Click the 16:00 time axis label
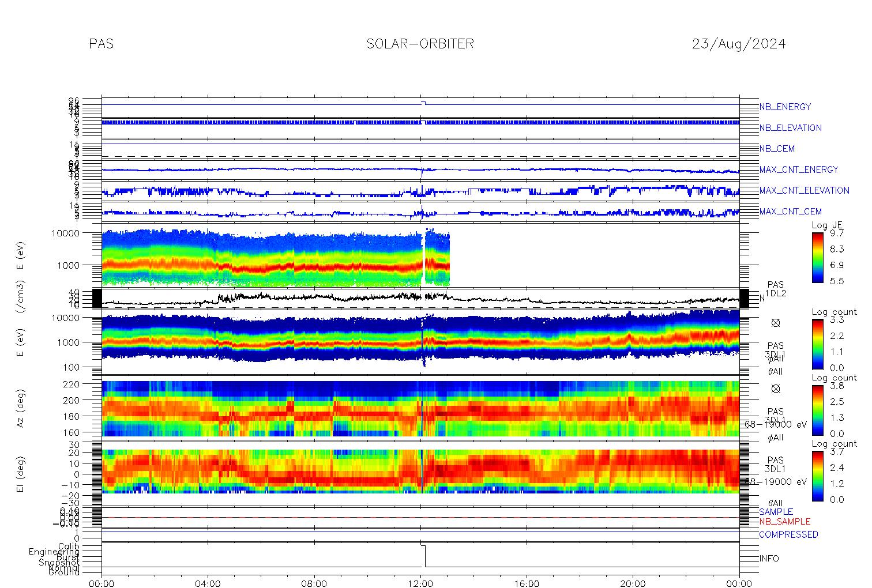 (527, 583)
